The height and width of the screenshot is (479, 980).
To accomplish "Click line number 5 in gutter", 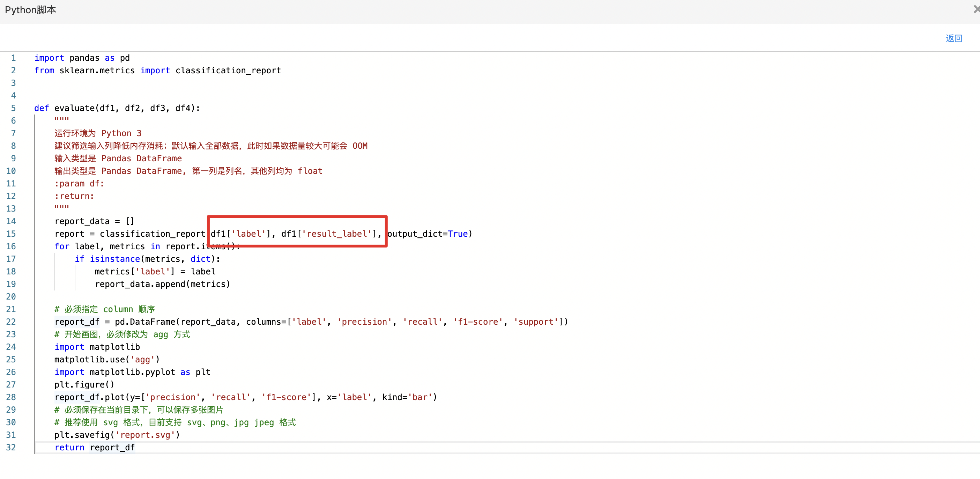I will [13, 108].
